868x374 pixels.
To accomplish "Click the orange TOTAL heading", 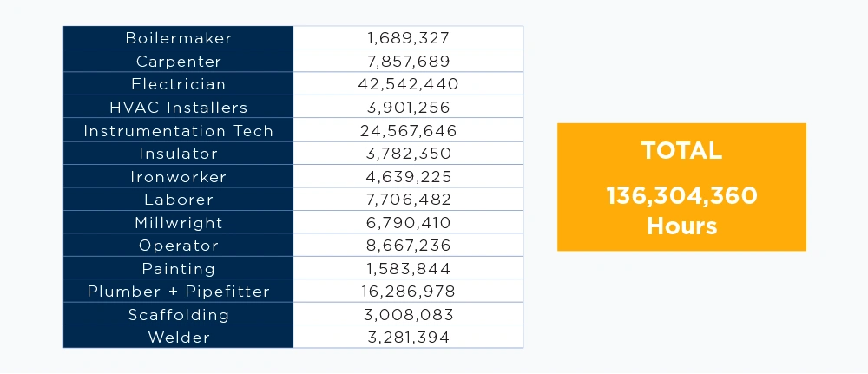I will pos(681,150).
